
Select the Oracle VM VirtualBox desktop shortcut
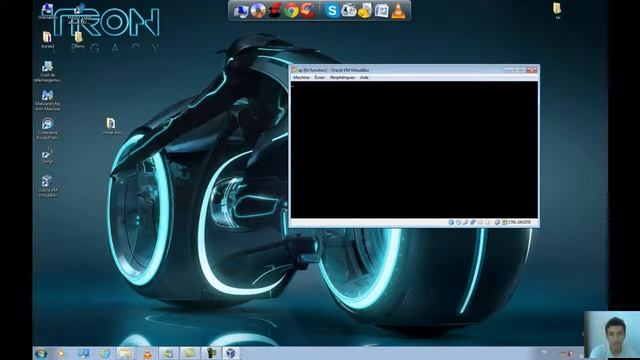click(47, 186)
